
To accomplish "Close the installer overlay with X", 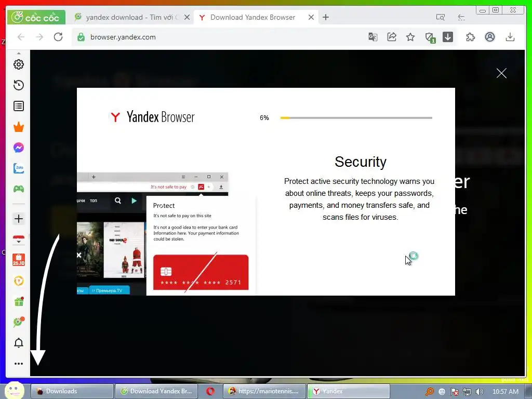I will [x=501, y=73].
